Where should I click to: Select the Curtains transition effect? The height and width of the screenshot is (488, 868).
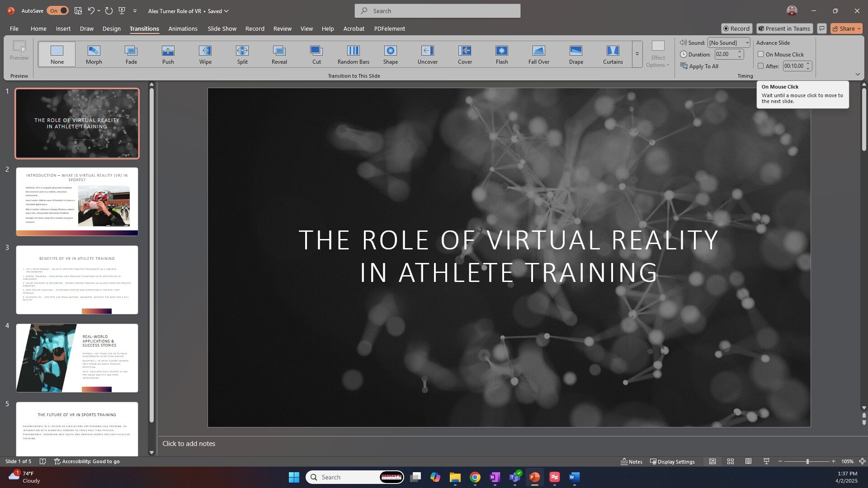[613, 54]
